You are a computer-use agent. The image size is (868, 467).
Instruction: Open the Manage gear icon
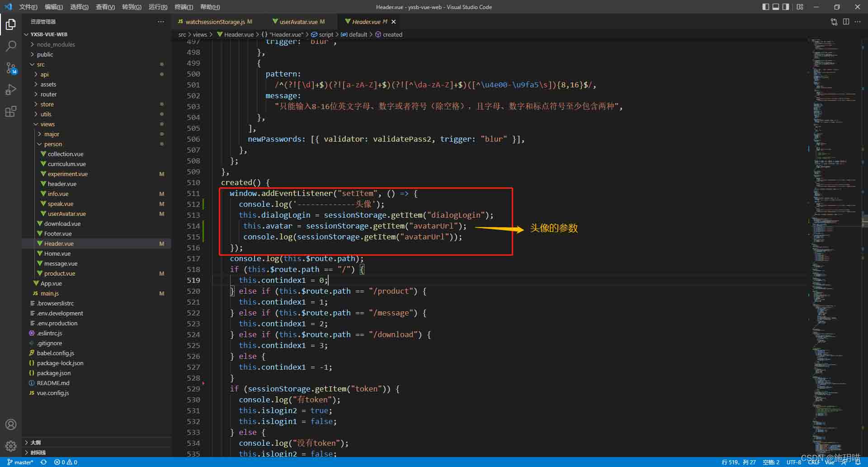11,446
